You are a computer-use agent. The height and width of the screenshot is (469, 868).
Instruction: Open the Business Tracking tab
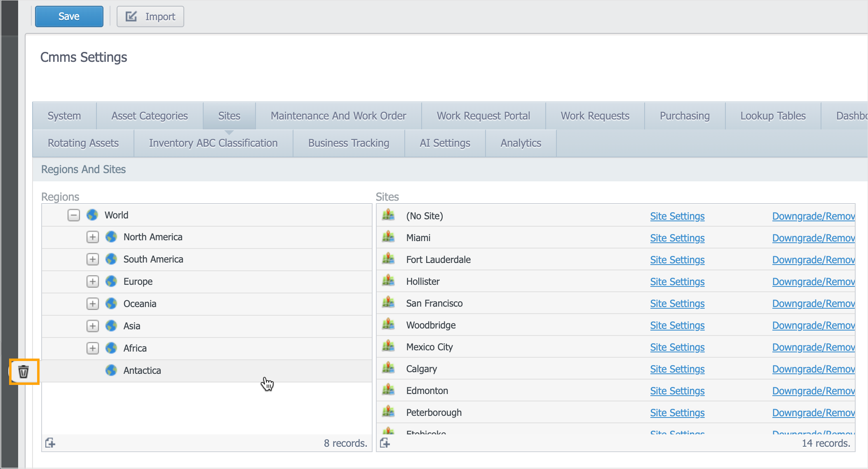349,143
